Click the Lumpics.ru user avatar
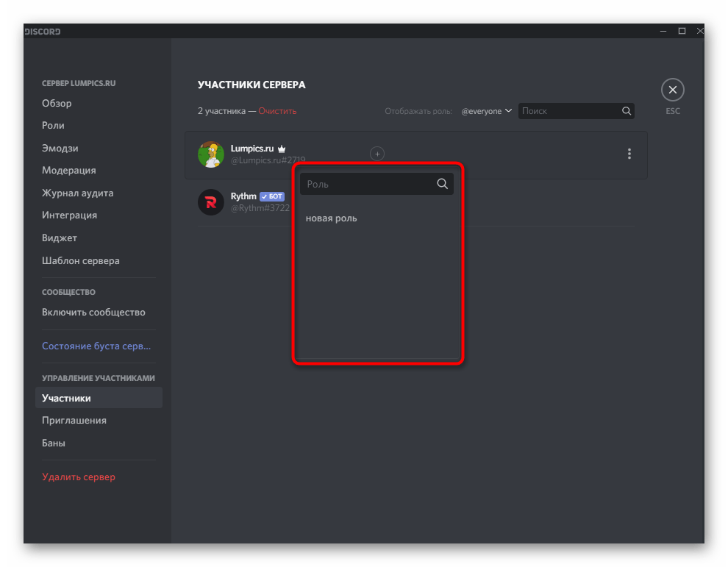This screenshot has height=567, width=728. tap(211, 155)
